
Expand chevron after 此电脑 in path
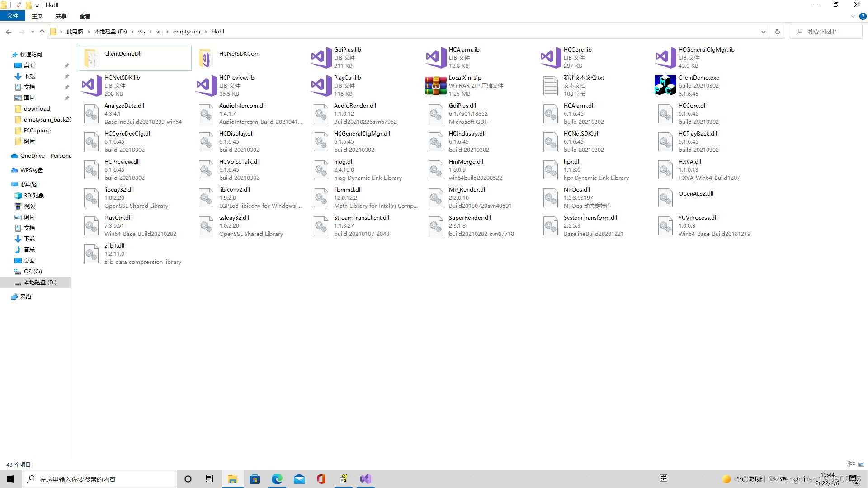[89, 32]
